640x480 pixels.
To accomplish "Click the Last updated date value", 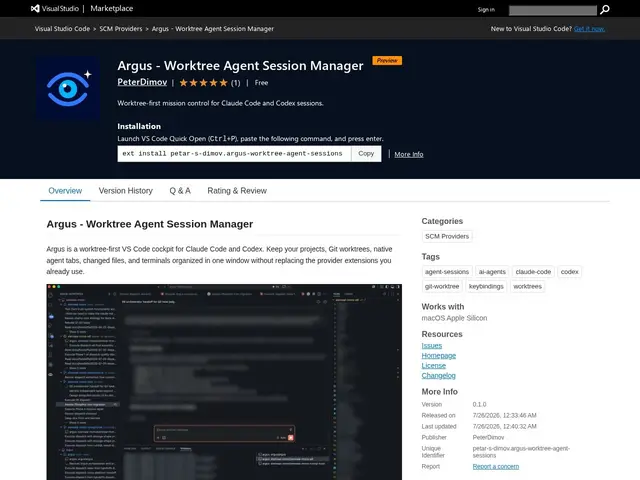I will (x=504, y=427).
